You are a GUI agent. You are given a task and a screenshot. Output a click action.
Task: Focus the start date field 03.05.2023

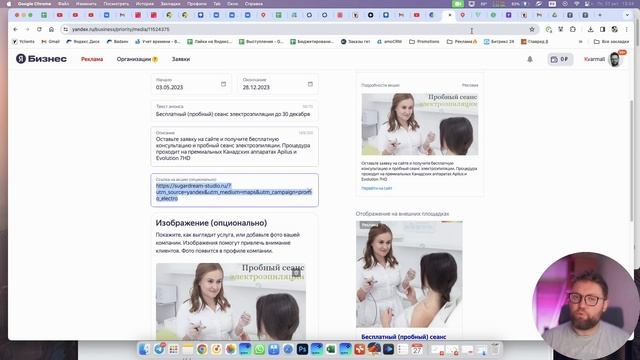191,84
